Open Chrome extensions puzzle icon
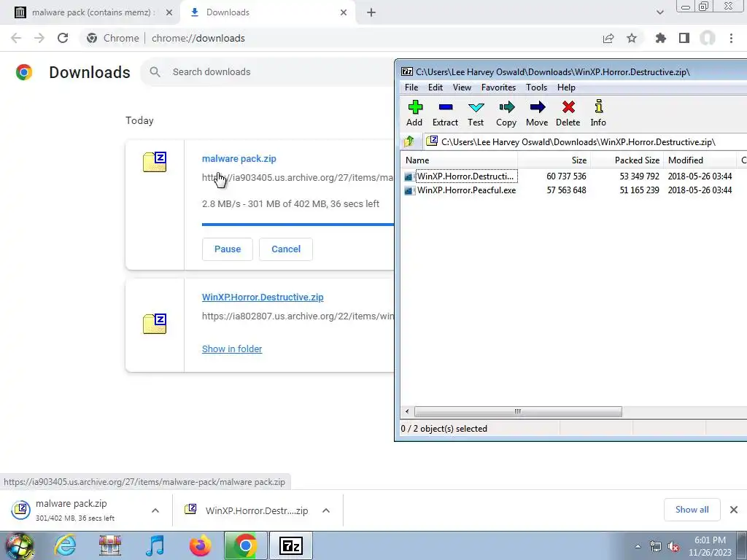Viewport: 747px width, 560px height. pyautogui.click(x=661, y=38)
